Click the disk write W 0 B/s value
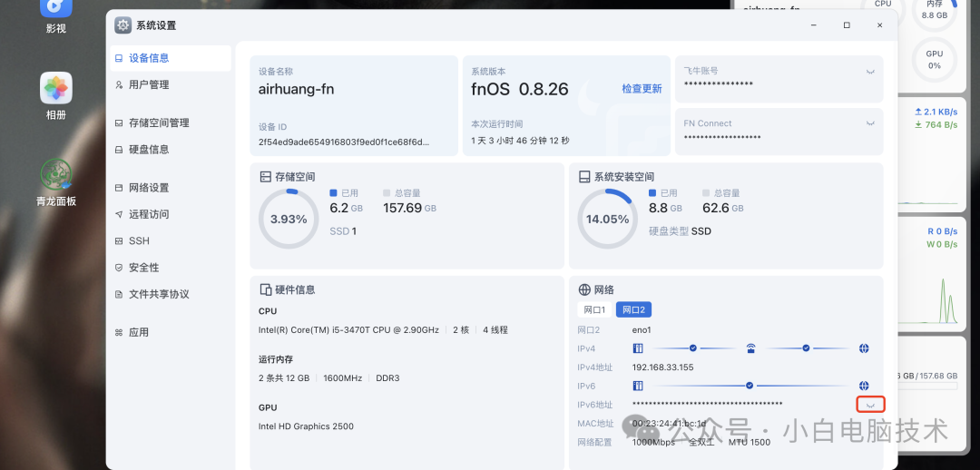 [x=942, y=244]
